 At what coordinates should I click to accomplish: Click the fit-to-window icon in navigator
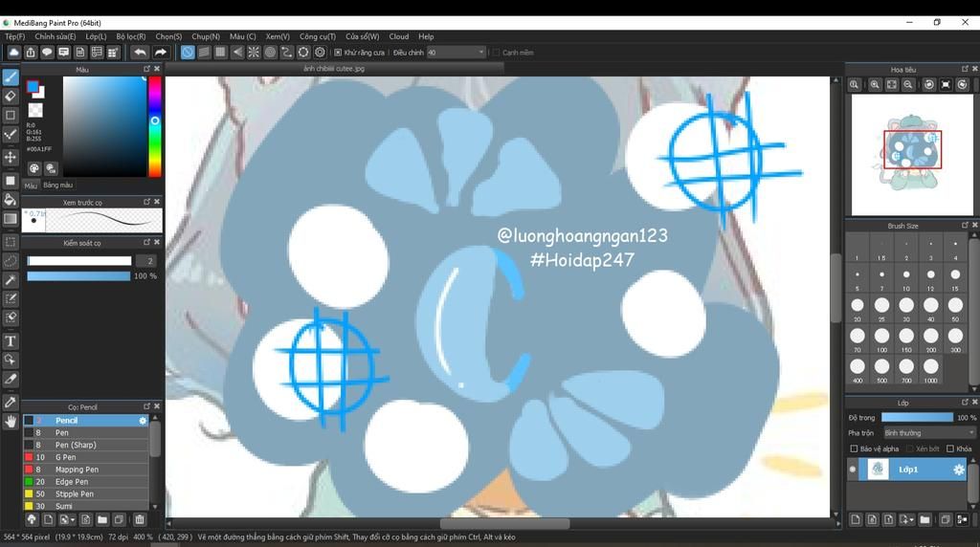click(892, 84)
